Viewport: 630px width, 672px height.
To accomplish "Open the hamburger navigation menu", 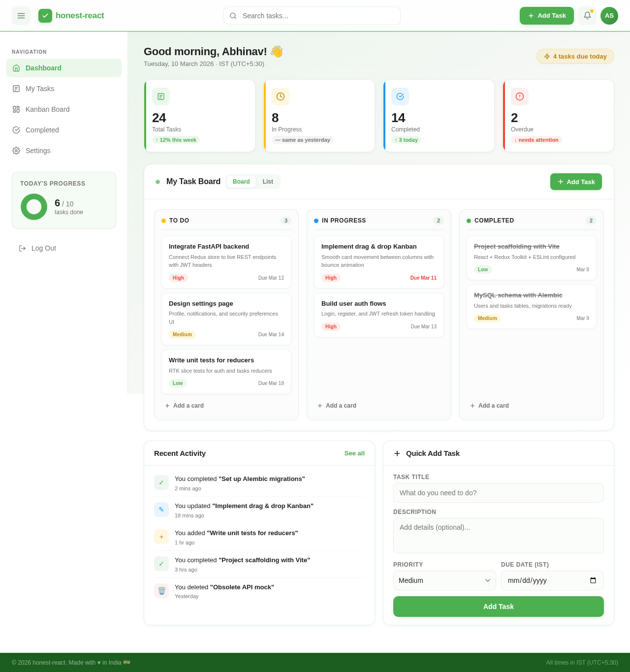I will coord(21,15).
